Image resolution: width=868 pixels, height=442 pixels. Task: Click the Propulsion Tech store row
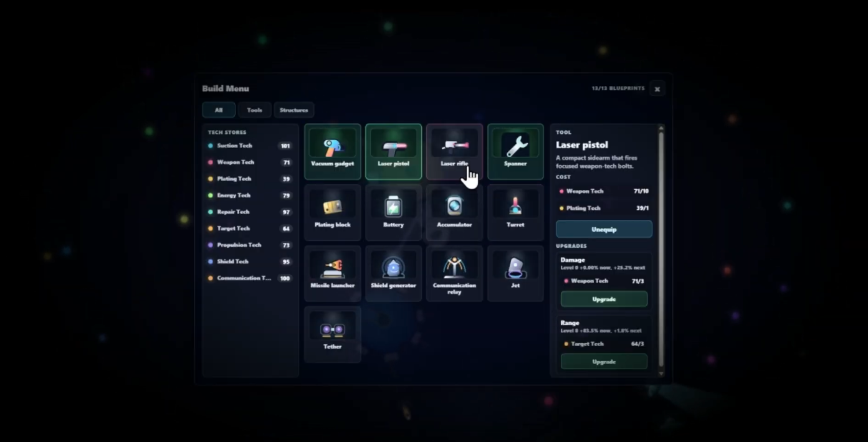[x=250, y=245]
